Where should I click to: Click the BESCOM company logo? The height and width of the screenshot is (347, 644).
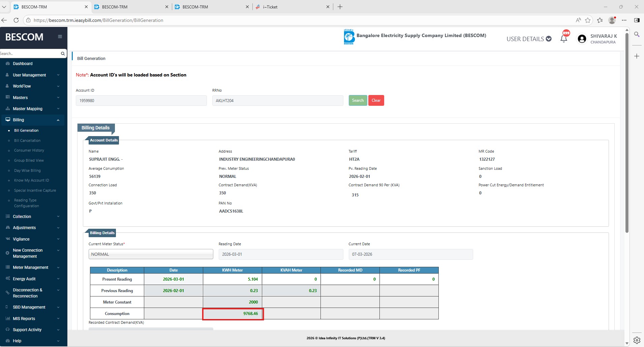349,37
